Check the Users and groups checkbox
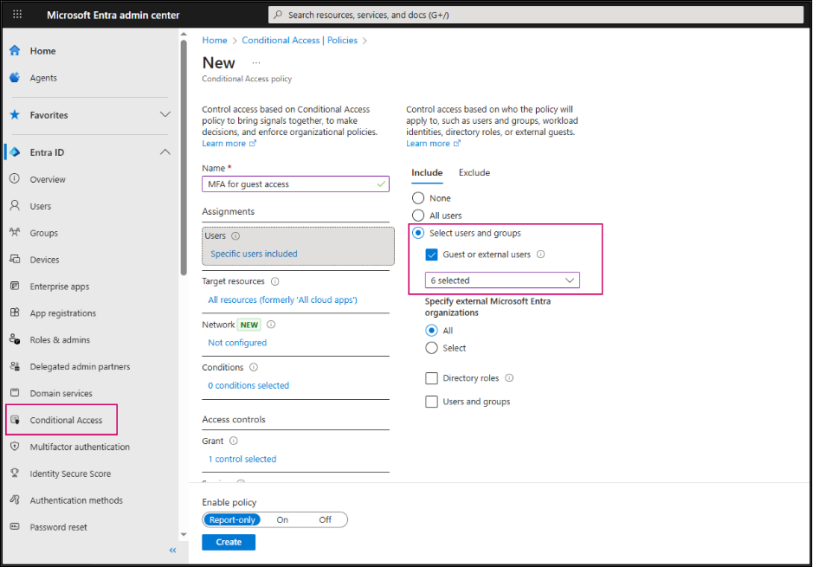813x567 pixels. tap(431, 402)
